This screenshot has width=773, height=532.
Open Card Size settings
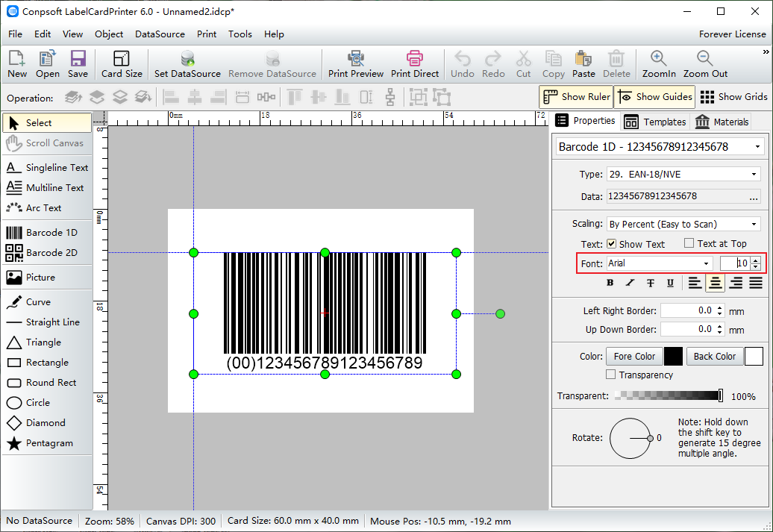pos(122,64)
